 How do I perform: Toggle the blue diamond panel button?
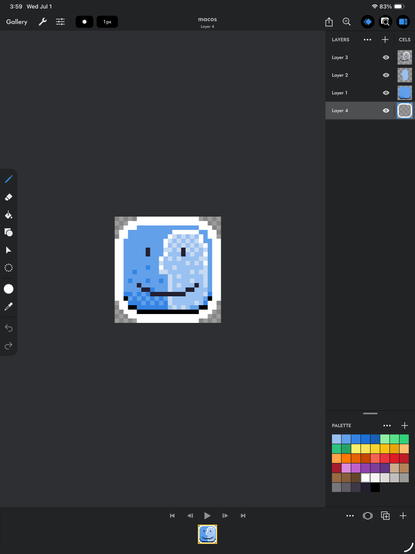[x=368, y=22]
